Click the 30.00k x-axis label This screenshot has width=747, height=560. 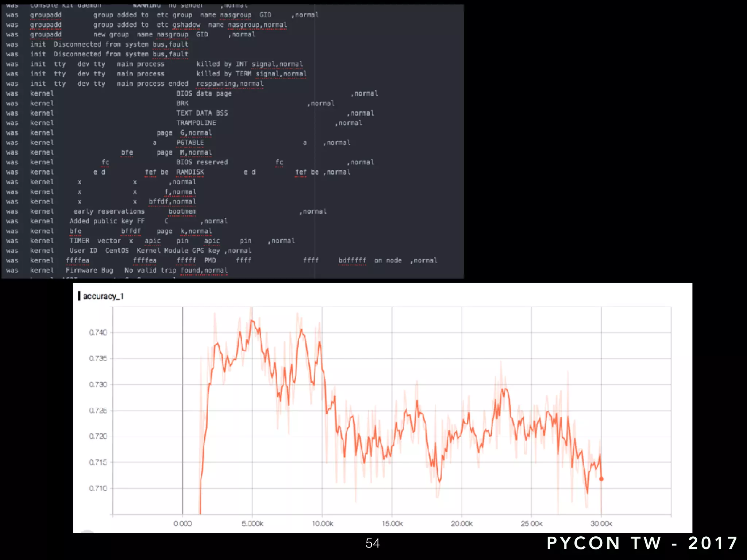(601, 524)
